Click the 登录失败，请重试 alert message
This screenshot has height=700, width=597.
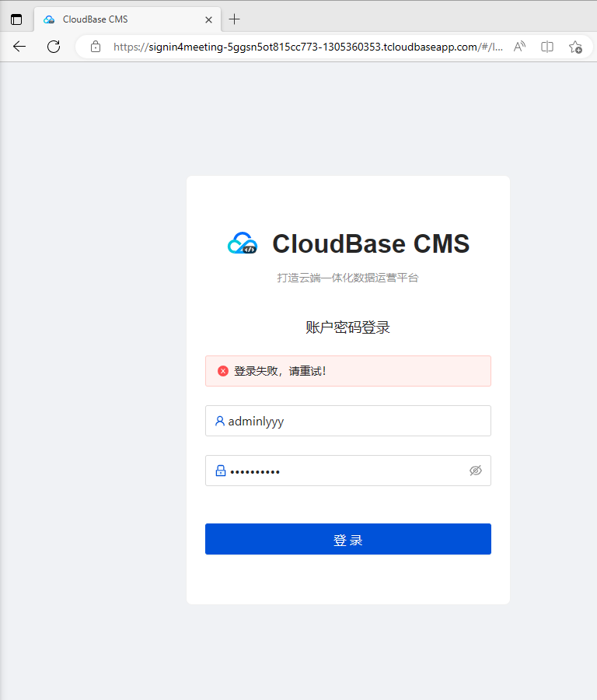pyautogui.click(x=280, y=371)
